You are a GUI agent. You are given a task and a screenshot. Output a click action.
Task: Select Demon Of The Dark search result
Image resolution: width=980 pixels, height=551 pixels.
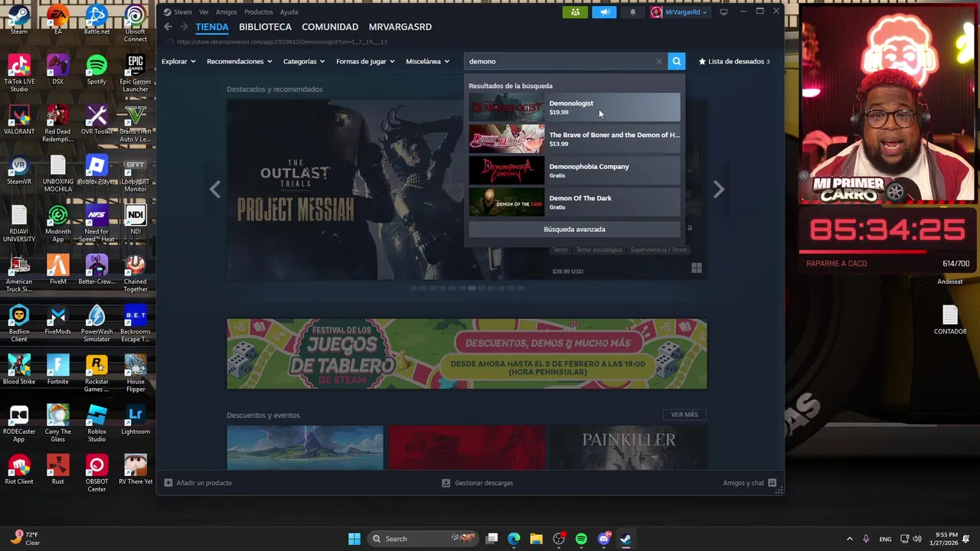[574, 202]
